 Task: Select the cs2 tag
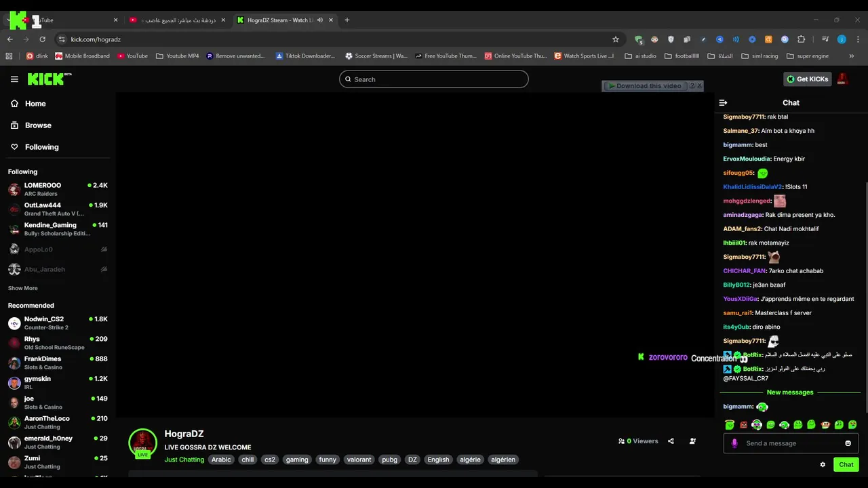tap(270, 460)
